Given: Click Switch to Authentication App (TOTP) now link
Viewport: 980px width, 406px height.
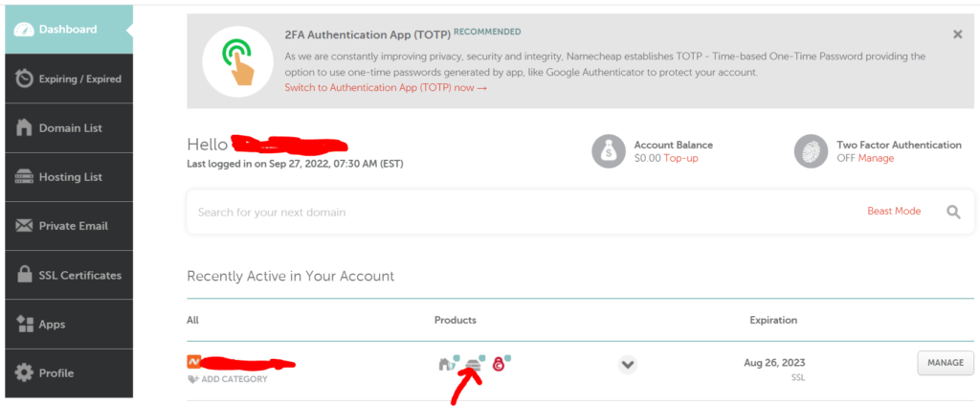Looking at the screenshot, I should click(x=386, y=87).
